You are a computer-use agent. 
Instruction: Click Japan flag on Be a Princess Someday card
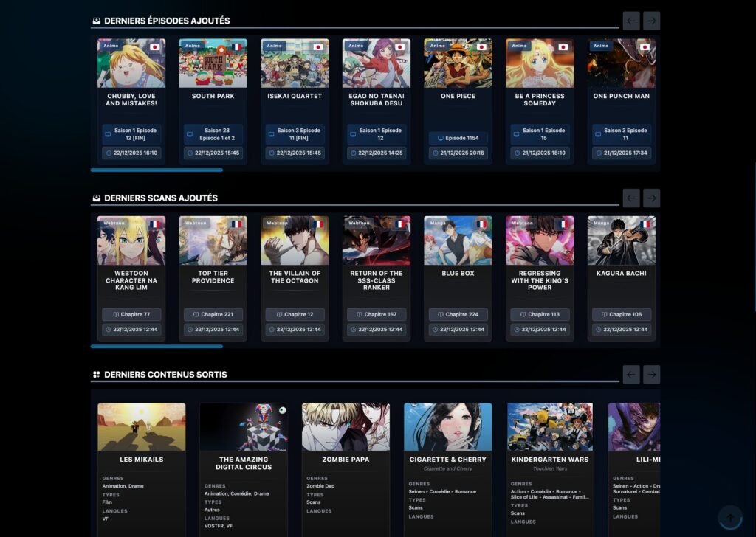click(563, 47)
